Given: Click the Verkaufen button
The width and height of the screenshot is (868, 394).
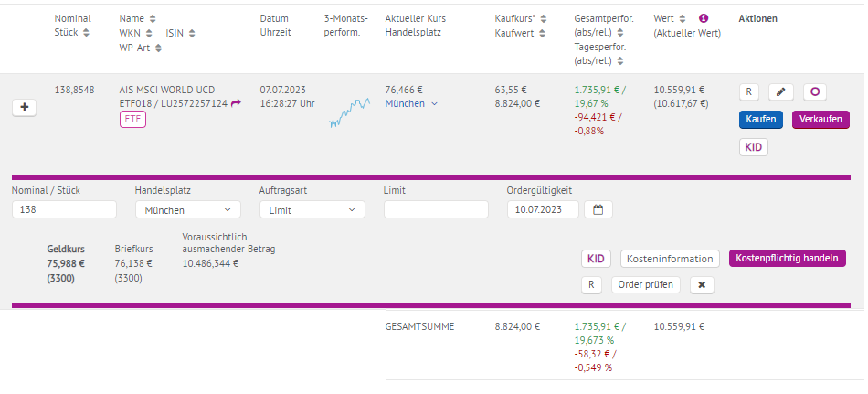Looking at the screenshot, I should click(x=820, y=120).
